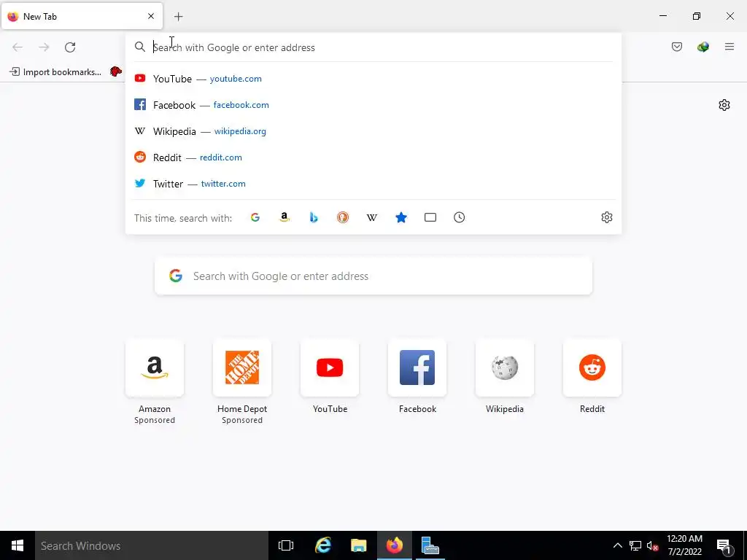This screenshot has width=747, height=560.
Task: Select the New Tab tab
Action: tap(82, 16)
